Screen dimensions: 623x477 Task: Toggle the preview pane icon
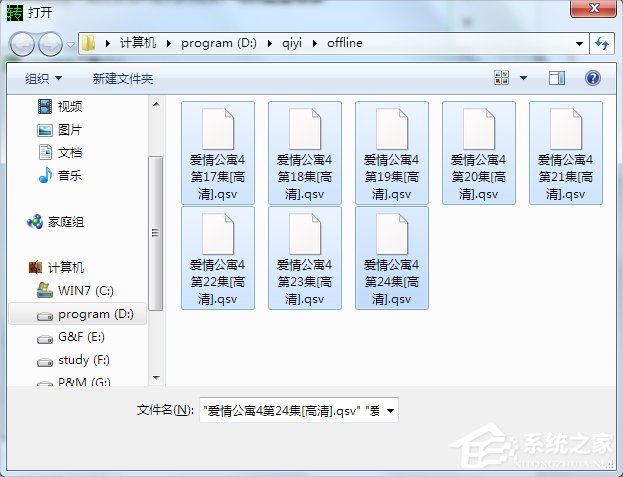click(557, 78)
